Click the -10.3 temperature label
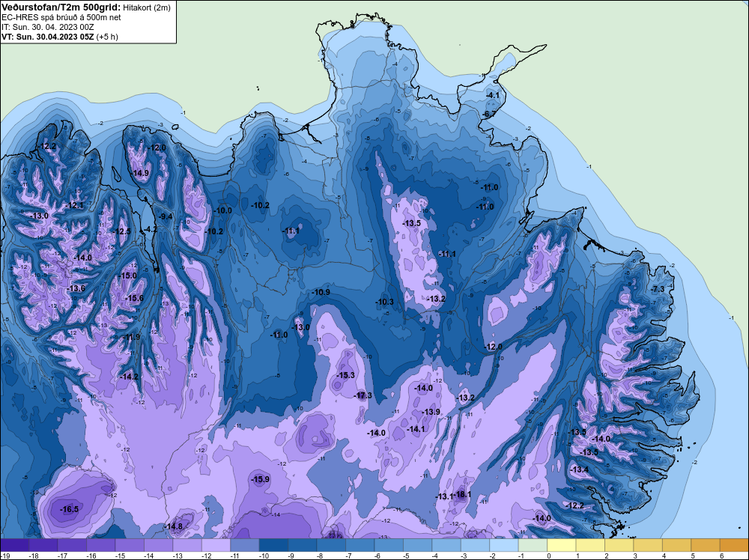749x560 pixels. (x=384, y=302)
